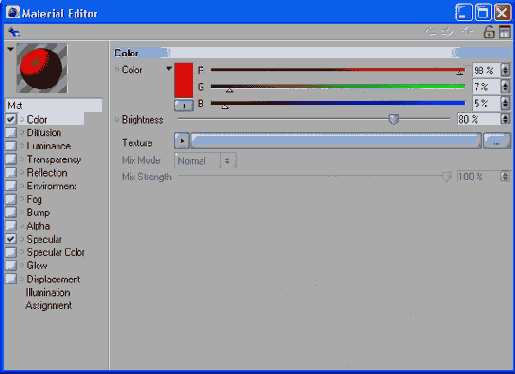The width and height of the screenshot is (515, 374).
Task: Disable the Color channel checkbox
Action: (11, 119)
